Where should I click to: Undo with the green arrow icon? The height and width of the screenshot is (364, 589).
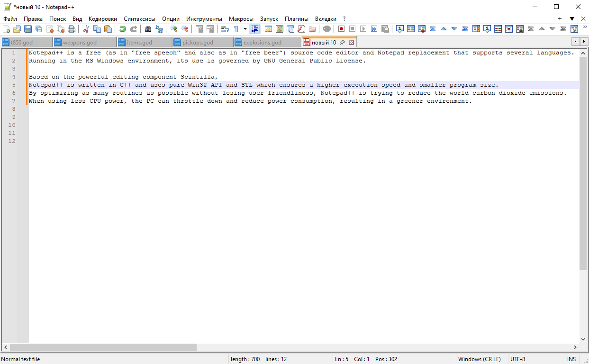[123, 29]
